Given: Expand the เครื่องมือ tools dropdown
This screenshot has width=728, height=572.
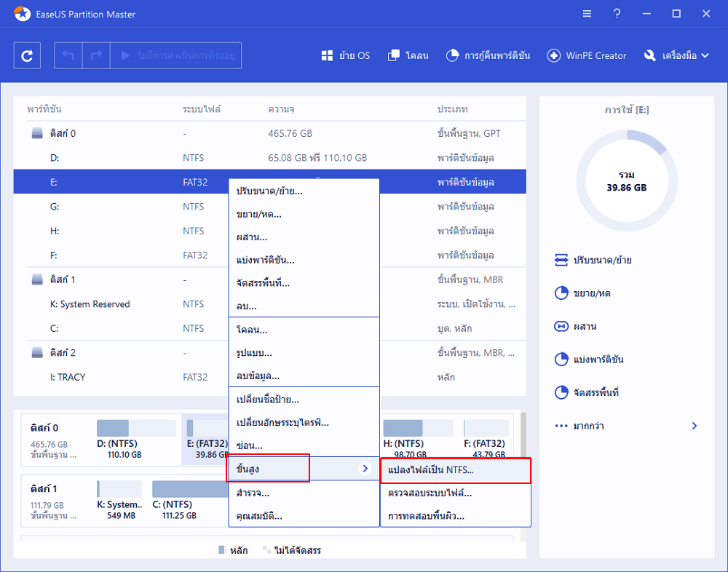Looking at the screenshot, I should point(676,56).
